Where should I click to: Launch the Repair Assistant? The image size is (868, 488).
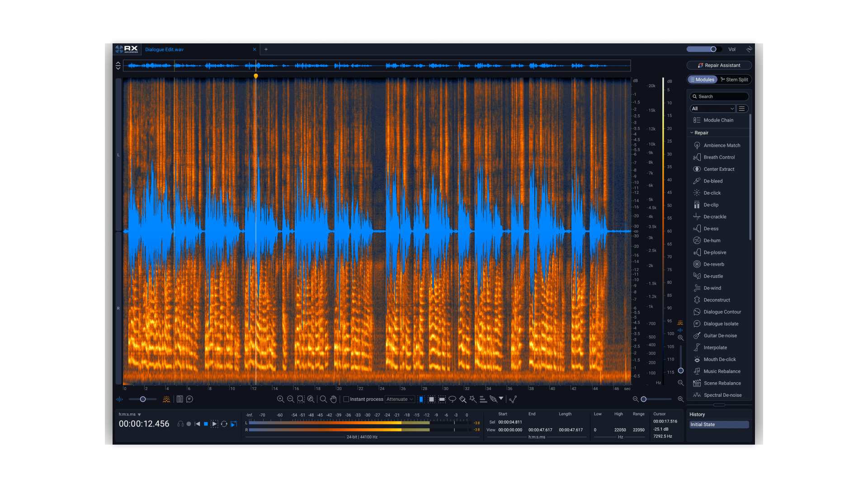(x=719, y=65)
